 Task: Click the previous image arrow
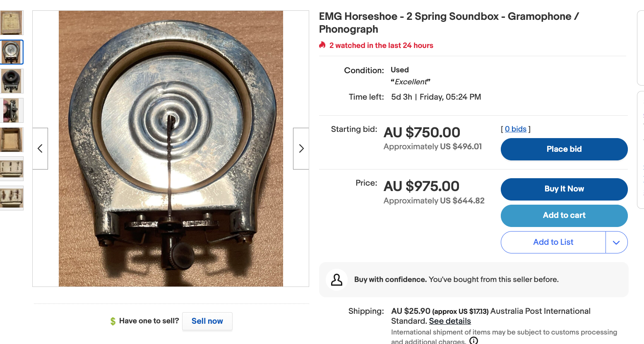pyautogui.click(x=40, y=148)
